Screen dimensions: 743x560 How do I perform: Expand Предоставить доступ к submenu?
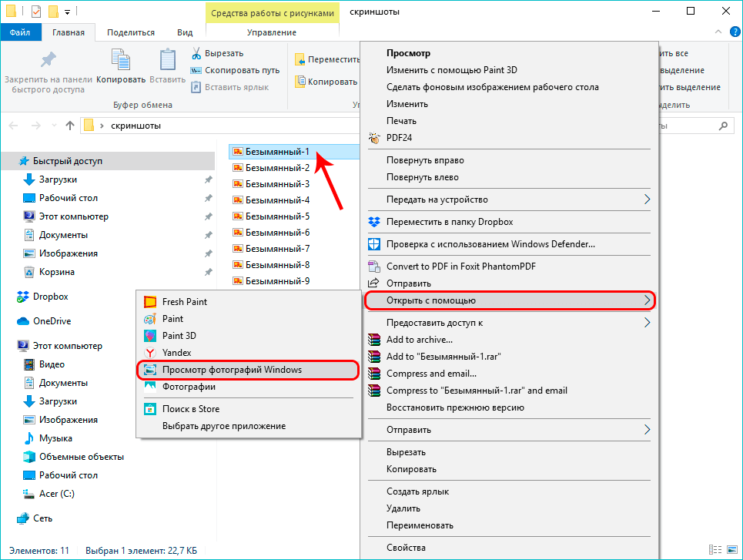point(647,323)
